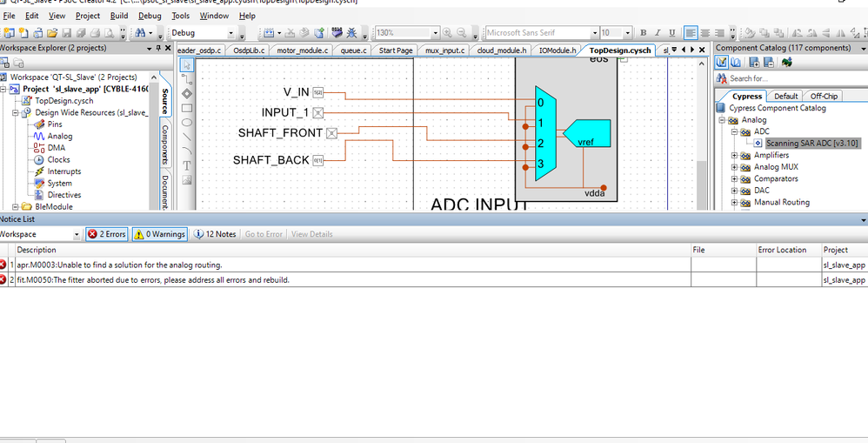Viewport: 868px width, 443px height.
Task: Collapse the ADC node in Component Catalog
Action: tap(735, 131)
